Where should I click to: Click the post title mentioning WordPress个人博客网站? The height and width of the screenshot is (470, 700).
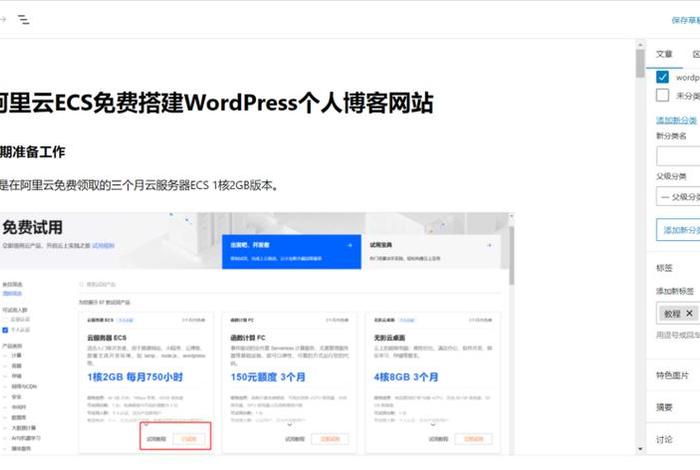(217, 103)
